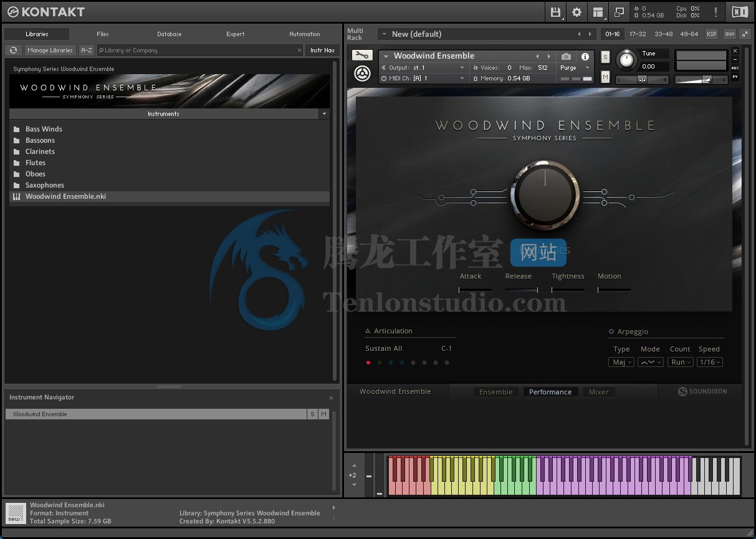This screenshot has height=539, width=756.
Task: Toggle the AUX button on instrument header
Action: pos(735,68)
